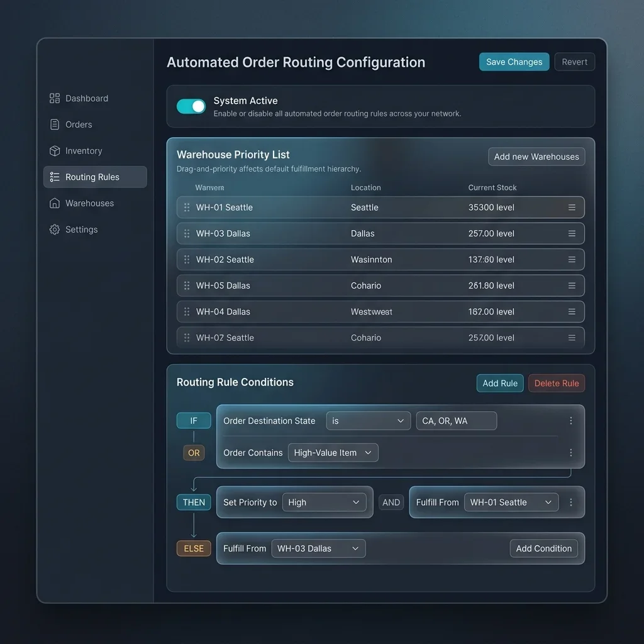This screenshot has width=644, height=644.
Task: Grab the drag handle for WH-05 Dallas
Action: (x=187, y=286)
